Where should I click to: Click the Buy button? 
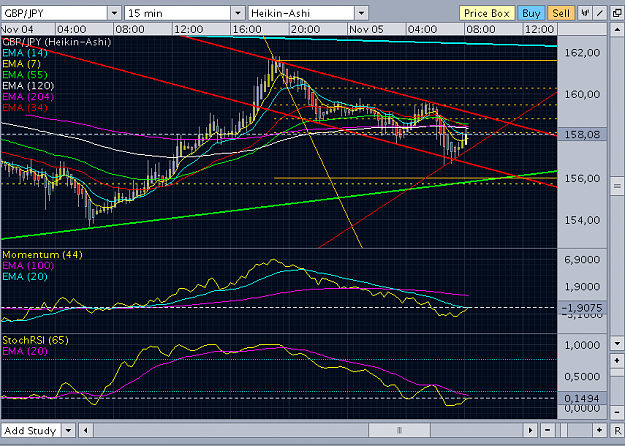(531, 13)
